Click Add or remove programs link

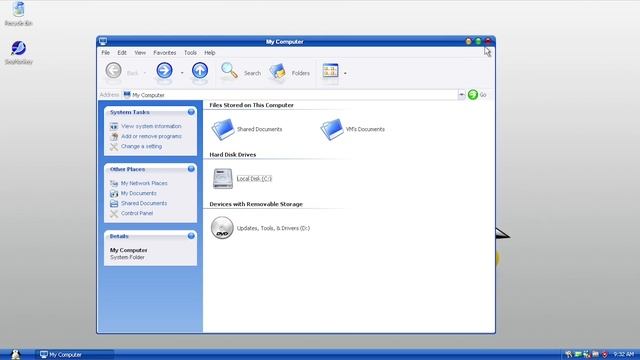coord(151,136)
